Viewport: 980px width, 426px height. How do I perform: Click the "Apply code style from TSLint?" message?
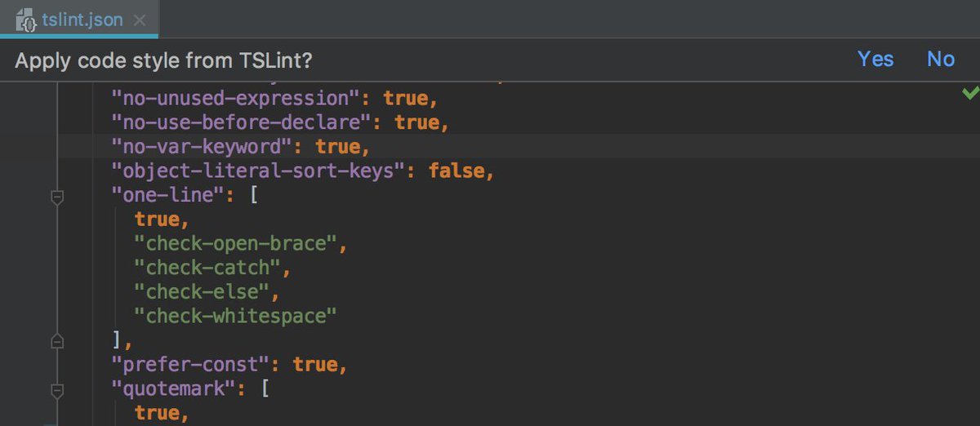click(x=163, y=60)
